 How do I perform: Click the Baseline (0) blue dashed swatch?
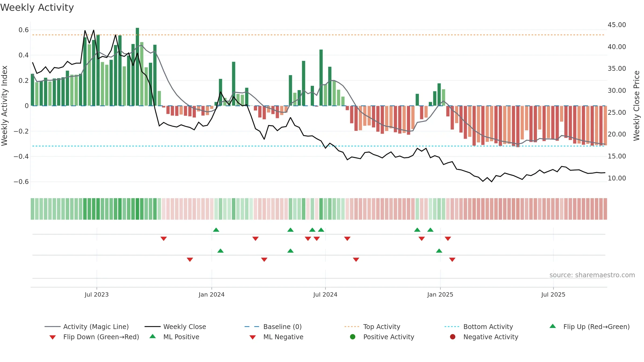click(252, 327)
